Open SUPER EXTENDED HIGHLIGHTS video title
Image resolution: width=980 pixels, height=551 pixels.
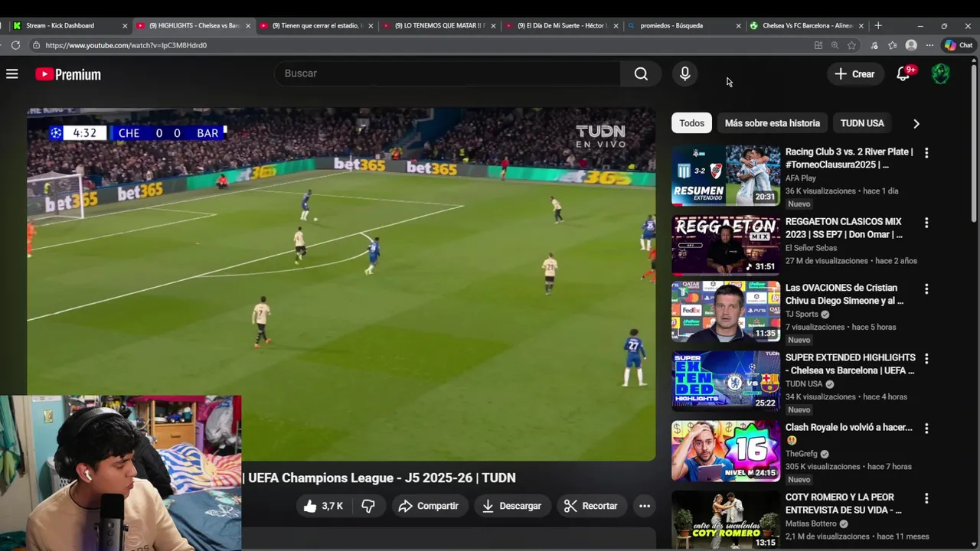click(851, 364)
